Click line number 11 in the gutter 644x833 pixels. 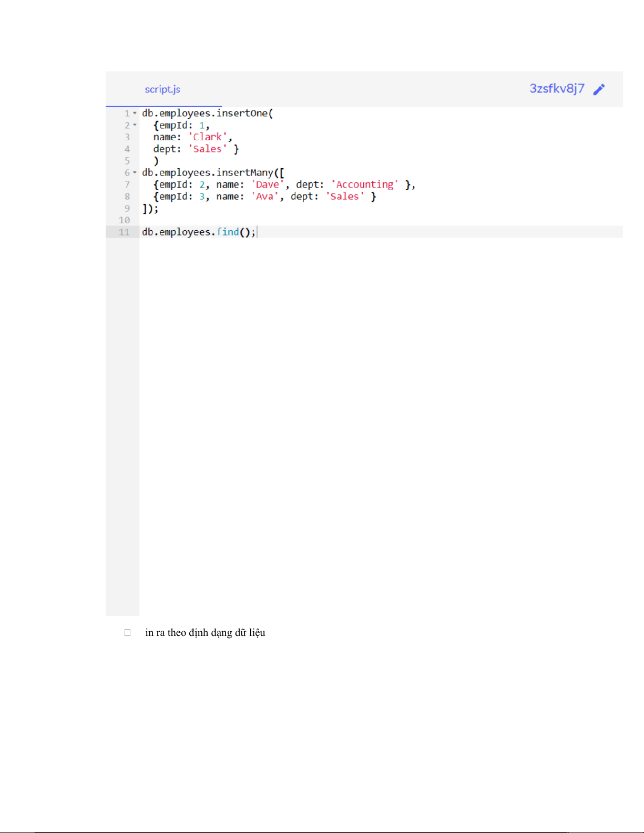click(x=124, y=232)
